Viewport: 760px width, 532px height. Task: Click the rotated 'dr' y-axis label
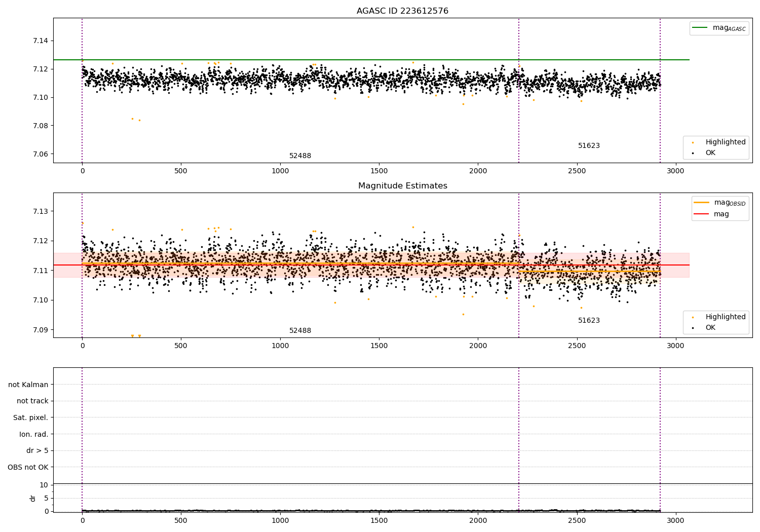33,498
